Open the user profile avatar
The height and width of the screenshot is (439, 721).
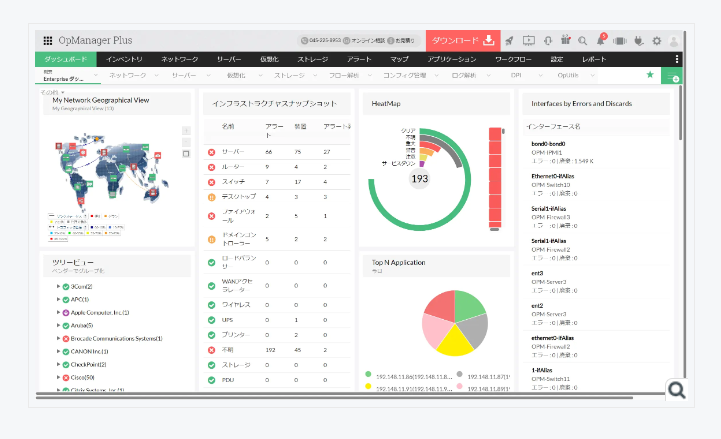click(674, 41)
